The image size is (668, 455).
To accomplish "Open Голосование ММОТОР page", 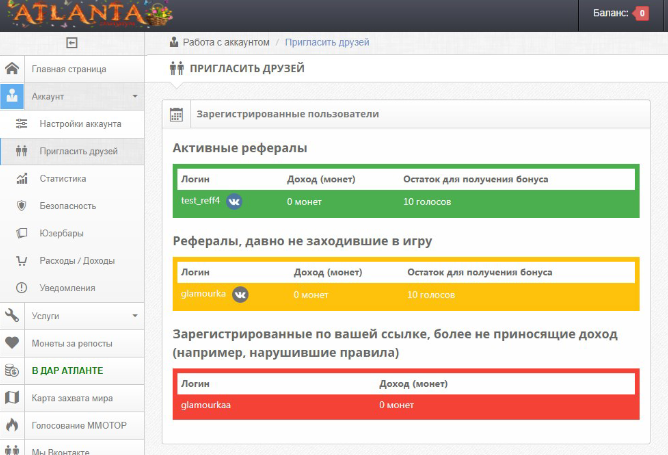I will 79,425.
